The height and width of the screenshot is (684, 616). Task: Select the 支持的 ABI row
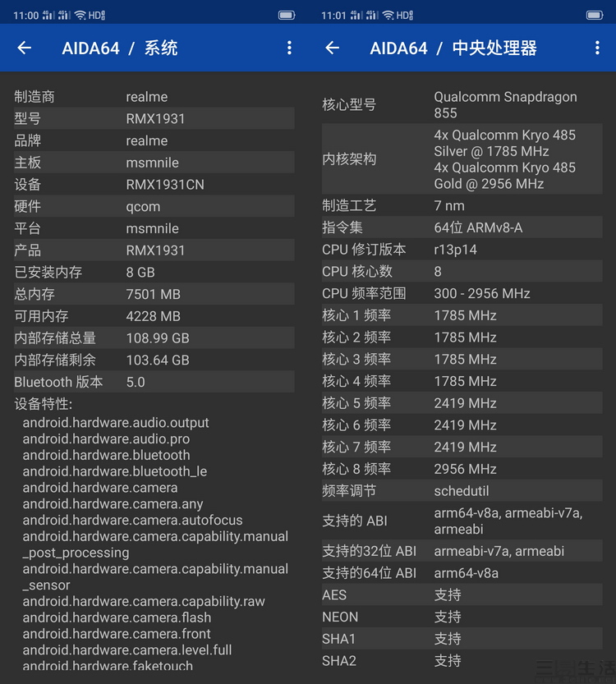click(x=462, y=521)
